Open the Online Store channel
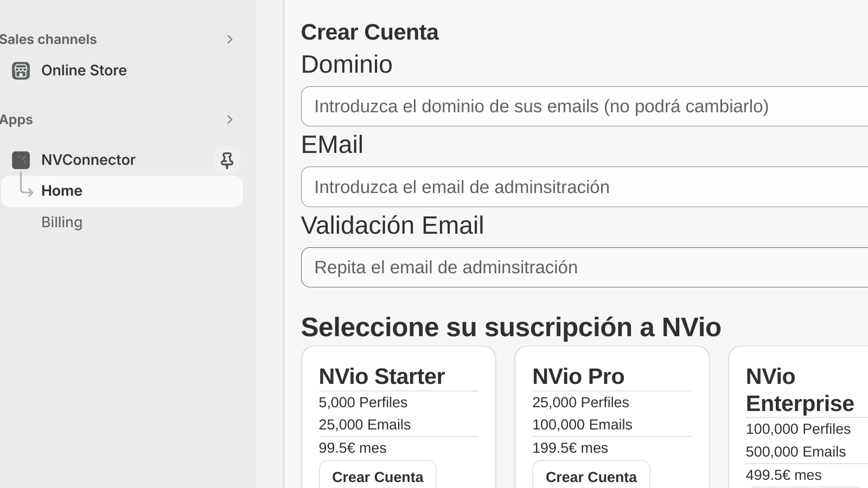The image size is (868, 488). (84, 70)
